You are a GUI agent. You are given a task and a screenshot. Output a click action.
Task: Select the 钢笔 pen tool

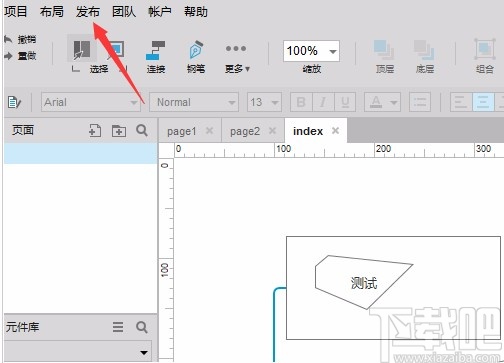(x=196, y=57)
